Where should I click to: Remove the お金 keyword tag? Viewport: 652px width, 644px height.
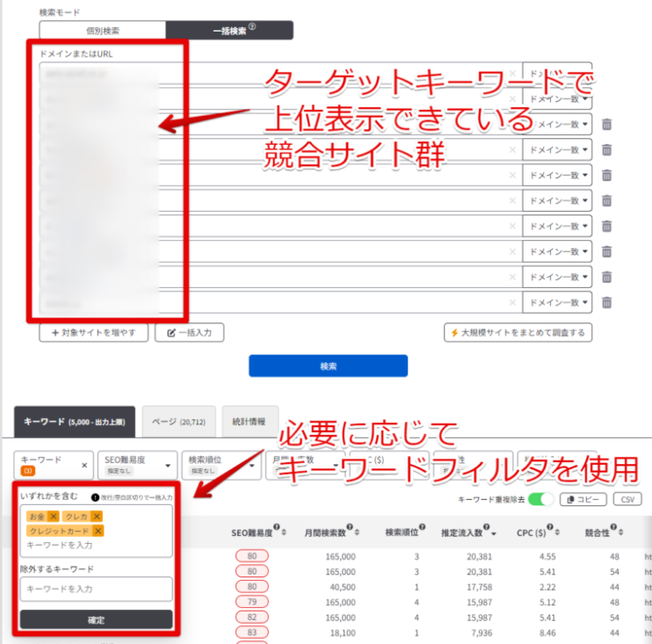pos(54,516)
